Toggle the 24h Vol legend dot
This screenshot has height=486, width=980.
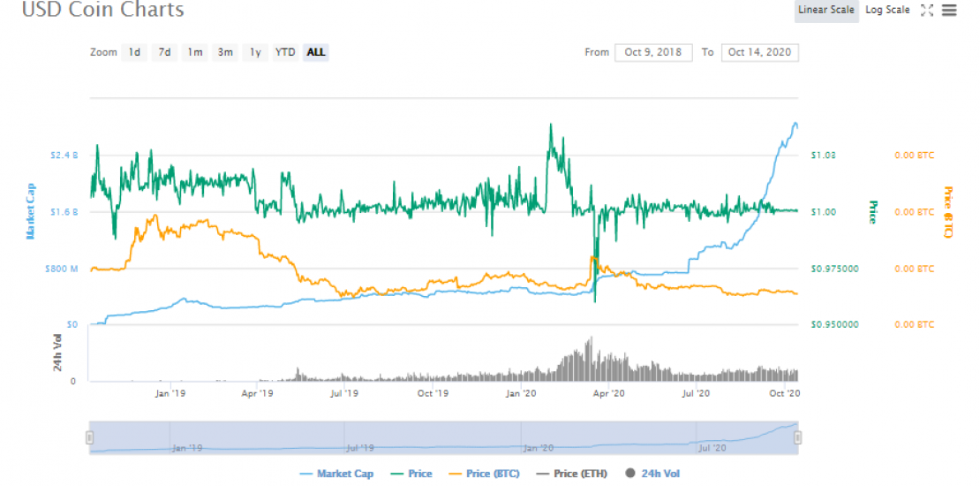tap(631, 474)
